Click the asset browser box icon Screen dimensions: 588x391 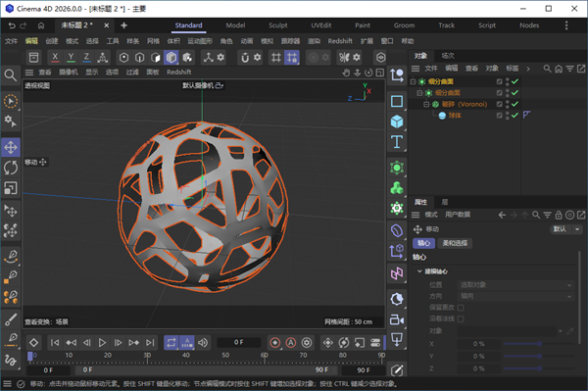click(33, 58)
